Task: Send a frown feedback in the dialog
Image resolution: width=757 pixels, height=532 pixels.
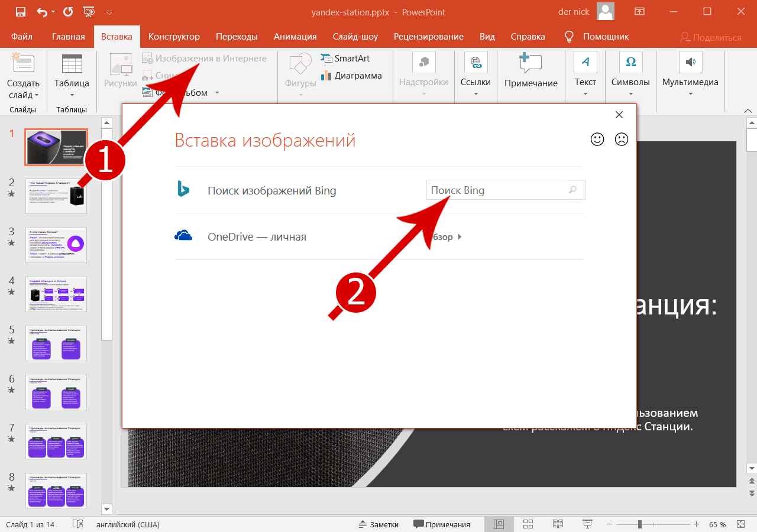Action: [x=621, y=140]
